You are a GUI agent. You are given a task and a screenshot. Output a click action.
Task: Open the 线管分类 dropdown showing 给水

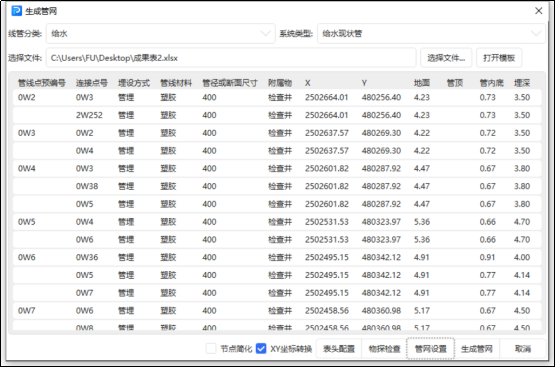(161, 34)
